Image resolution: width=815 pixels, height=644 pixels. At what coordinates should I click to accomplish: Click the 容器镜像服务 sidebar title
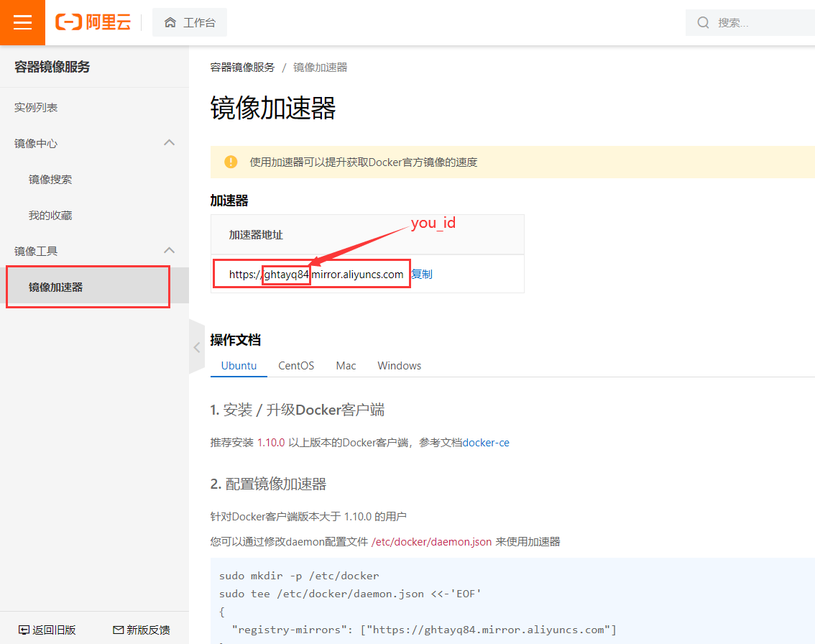[x=52, y=67]
